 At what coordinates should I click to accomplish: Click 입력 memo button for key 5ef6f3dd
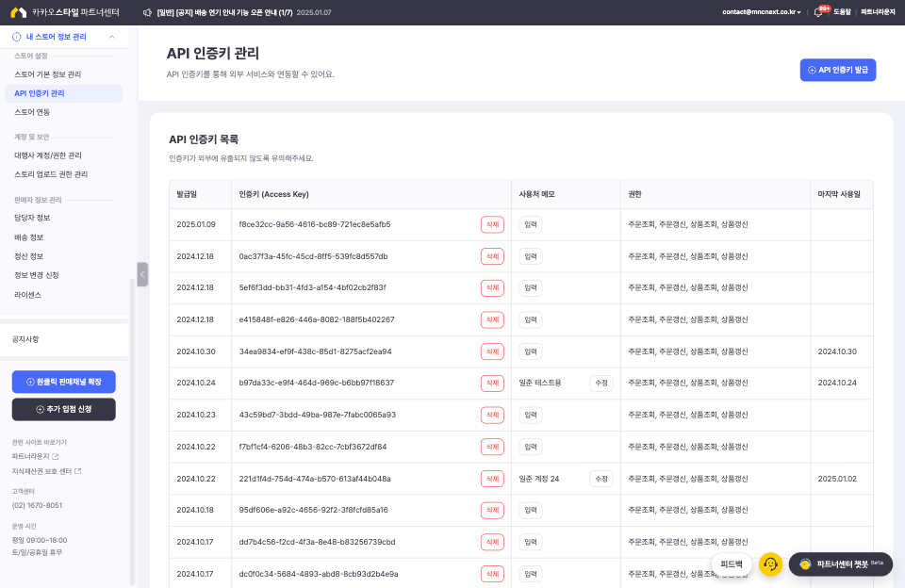tap(531, 287)
